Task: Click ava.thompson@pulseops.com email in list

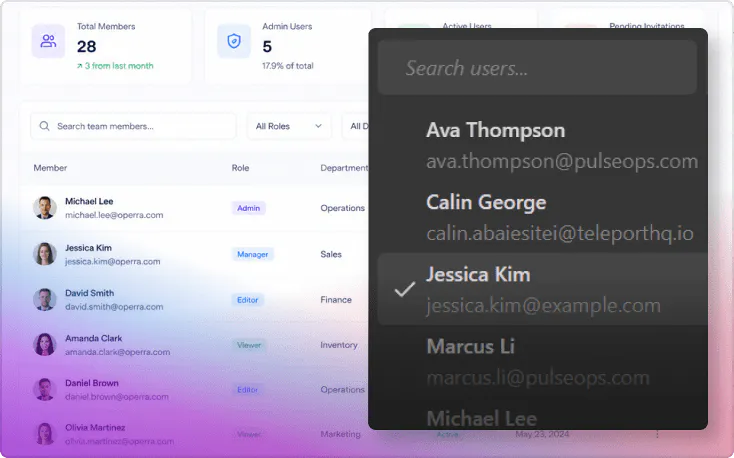Action: point(562,161)
